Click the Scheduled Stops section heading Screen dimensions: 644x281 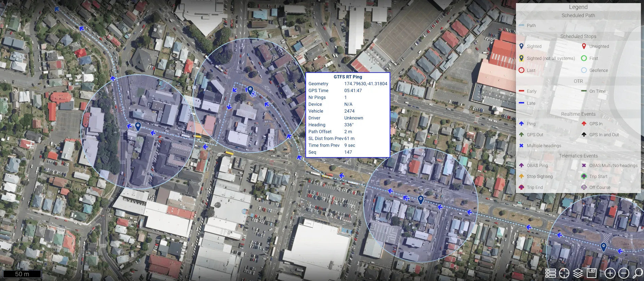[x=578, y=36]
